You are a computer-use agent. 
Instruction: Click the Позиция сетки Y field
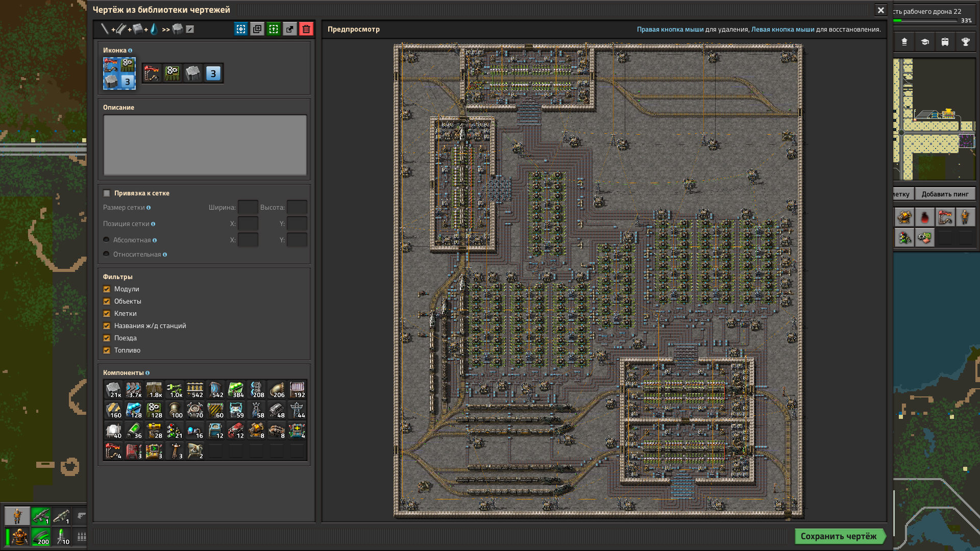pos(297,223)
